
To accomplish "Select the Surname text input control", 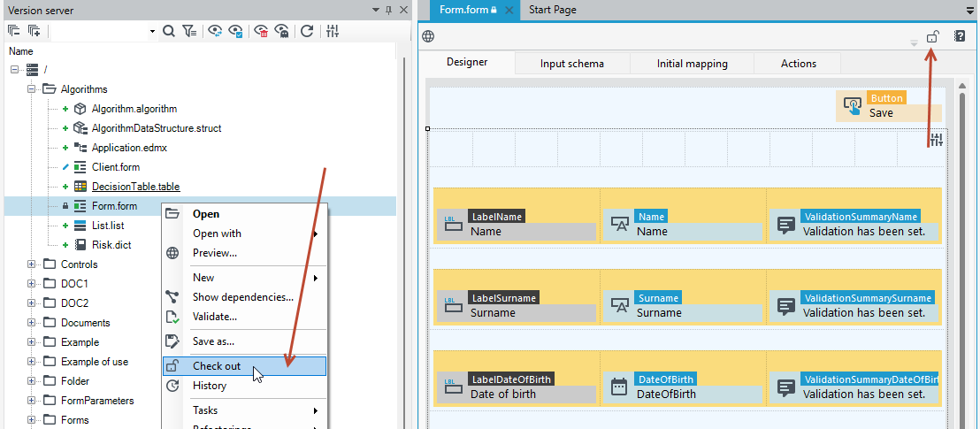I will click(x=683, y=306).
